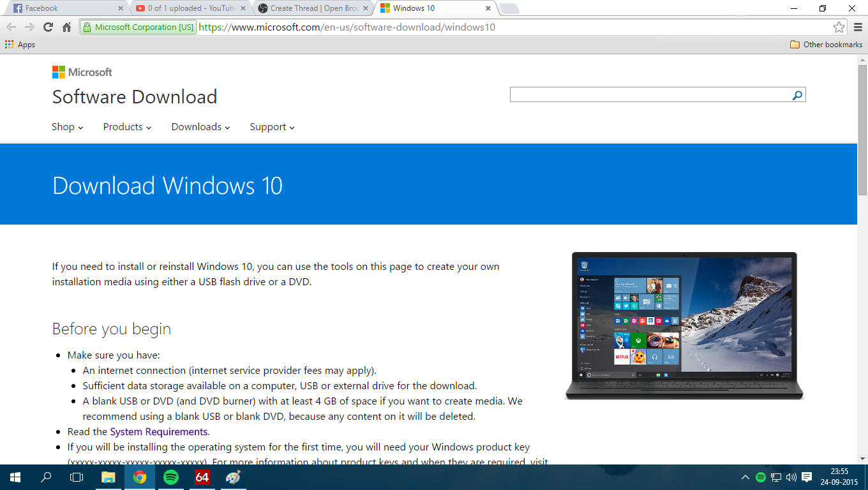This screenshot has width=868, height=490.
Task: Open the Paint palette app on taskbar
Action: click(x=234, y=477)
